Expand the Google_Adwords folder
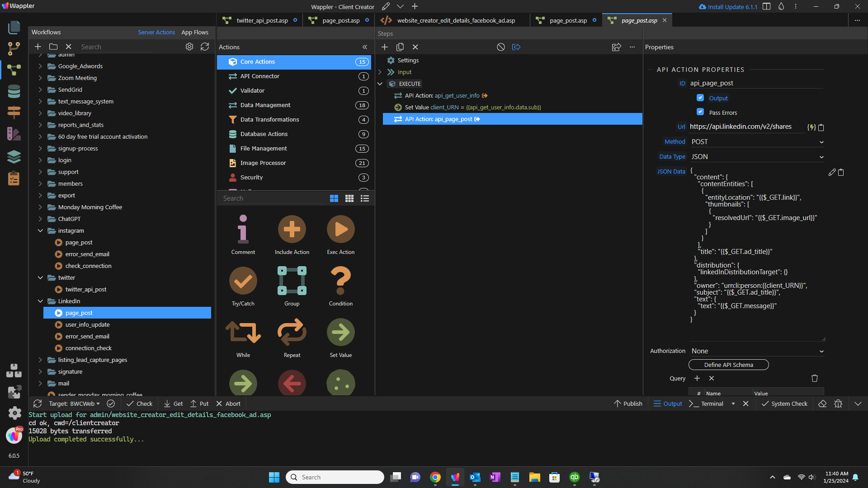The width and height of the screenshot is (868, 488). [x=40, y=66]
